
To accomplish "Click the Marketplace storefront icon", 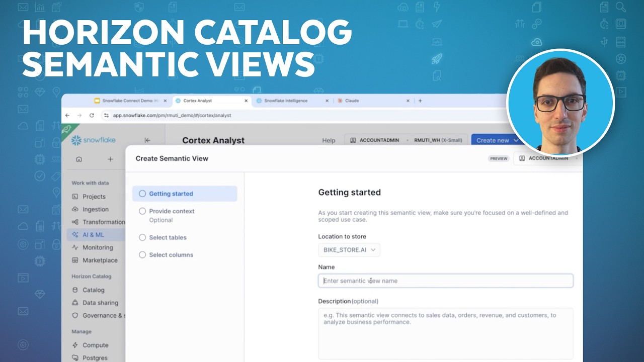I will click(75, 260).
